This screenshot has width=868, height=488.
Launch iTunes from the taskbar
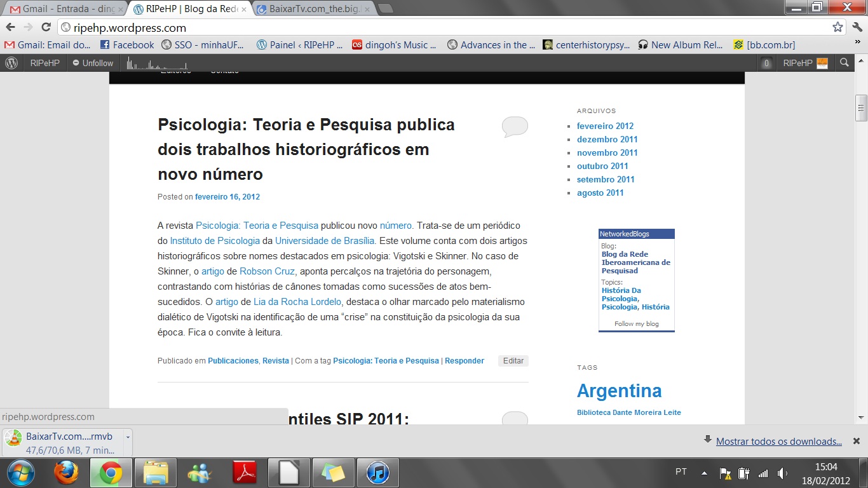coord(377,473)
